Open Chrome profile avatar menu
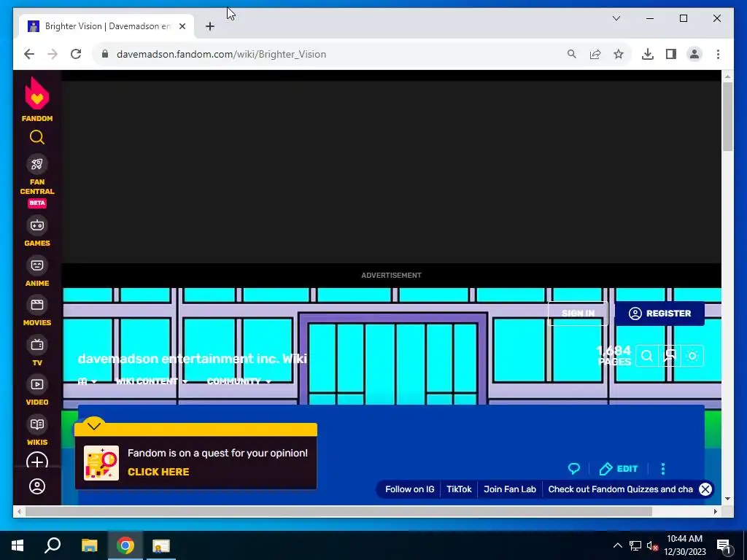Screen dimensions: 747x560 694,54
